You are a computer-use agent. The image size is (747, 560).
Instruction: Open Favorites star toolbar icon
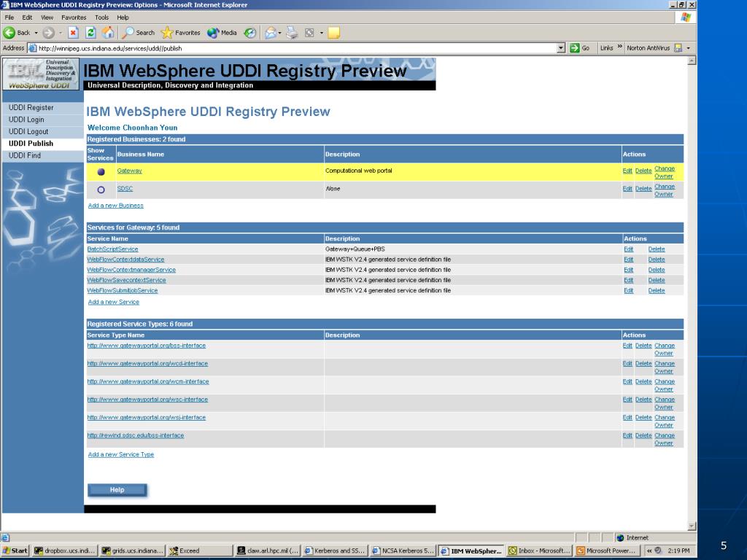[167, 33]
